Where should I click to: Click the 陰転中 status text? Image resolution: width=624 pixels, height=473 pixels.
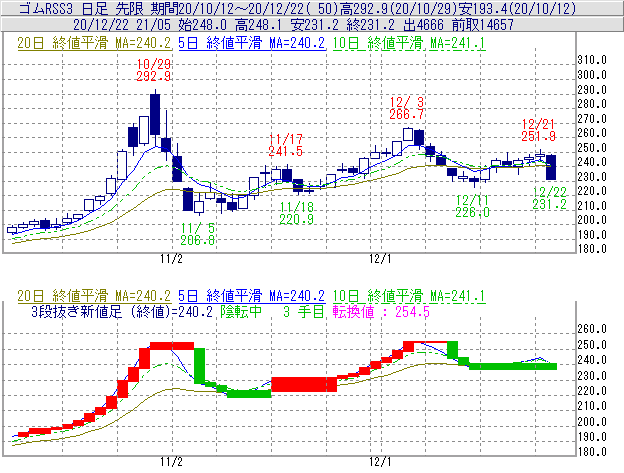coord(241,311)
